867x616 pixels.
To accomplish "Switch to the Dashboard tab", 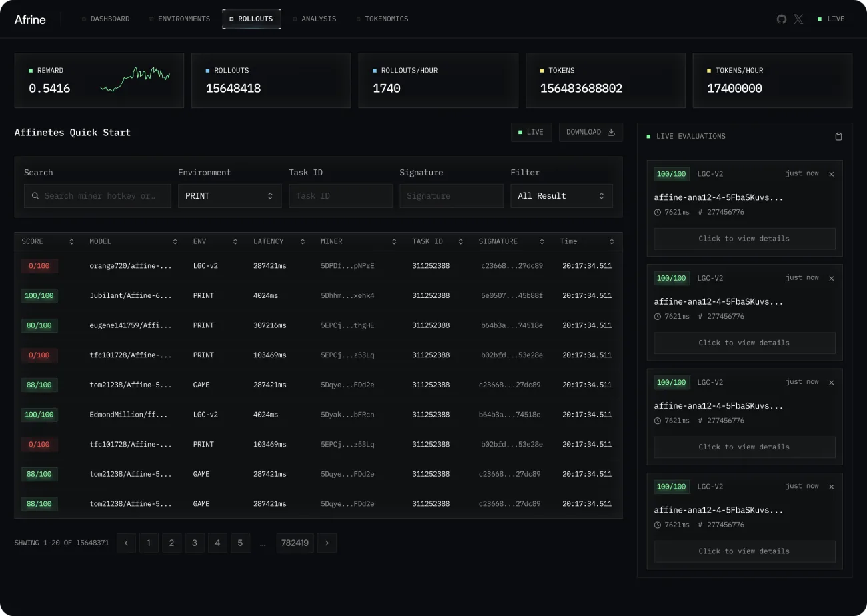I will pos(106,19).
